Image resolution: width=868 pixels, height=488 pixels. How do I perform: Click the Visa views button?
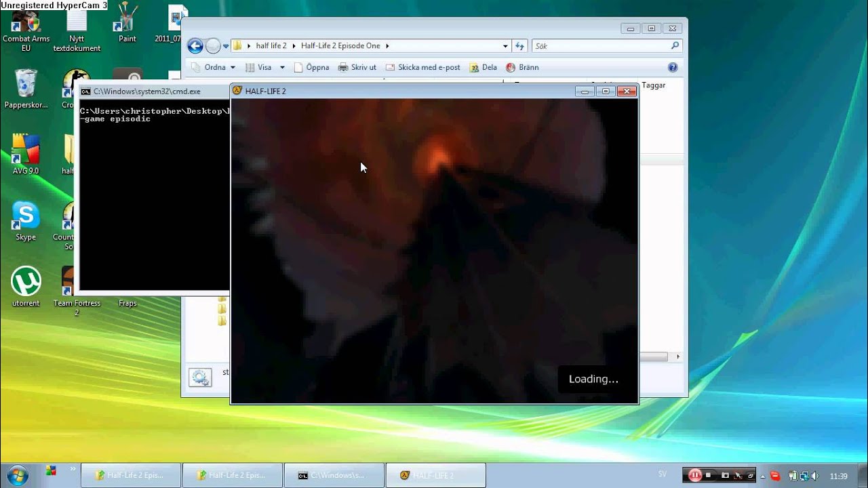pos(258,67)
